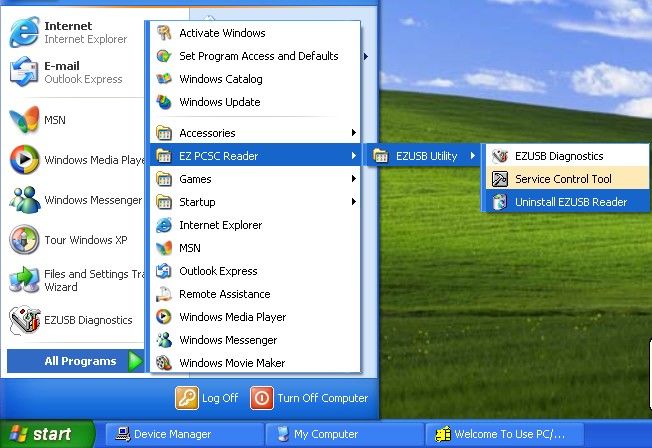Click "Remote Assistance" text

click(x=225, y=294)
